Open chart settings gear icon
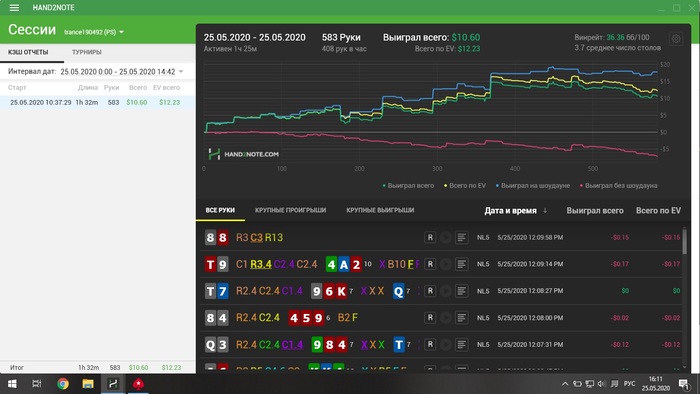700x394 pixels. coord(676,39)
